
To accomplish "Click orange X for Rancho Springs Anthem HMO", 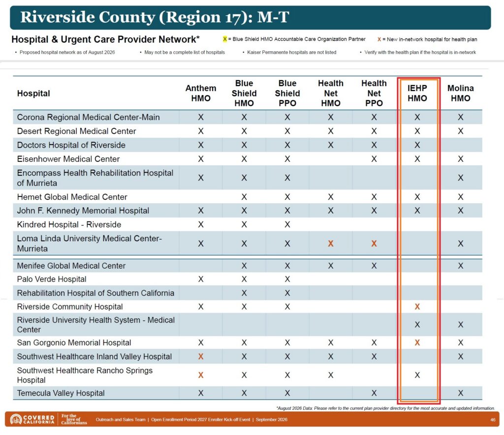I will click(x=201, y=375).
